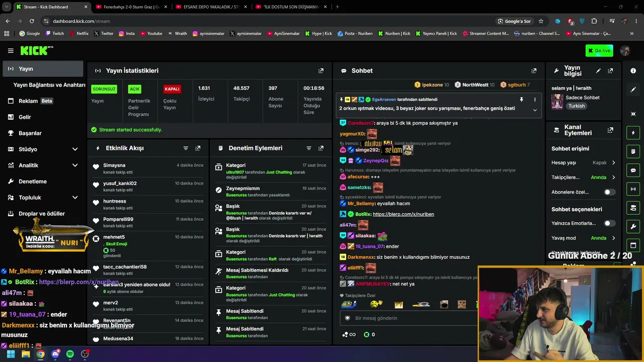
Task: Select the Sadece Sohbet category thumbnail
Action: pos(557,102)
